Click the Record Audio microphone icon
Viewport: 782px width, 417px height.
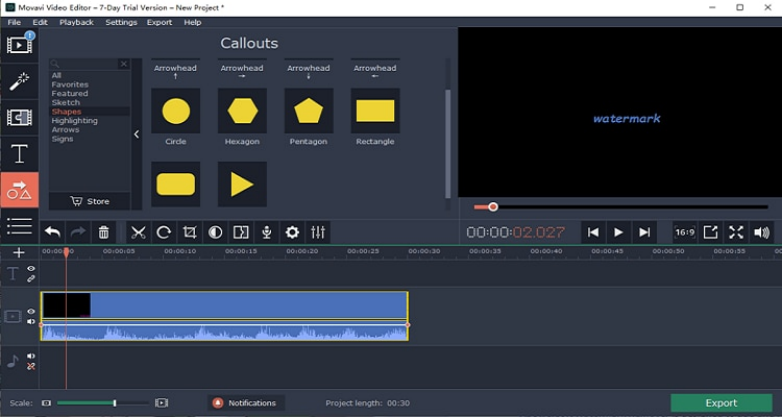(x=267, y=232)
